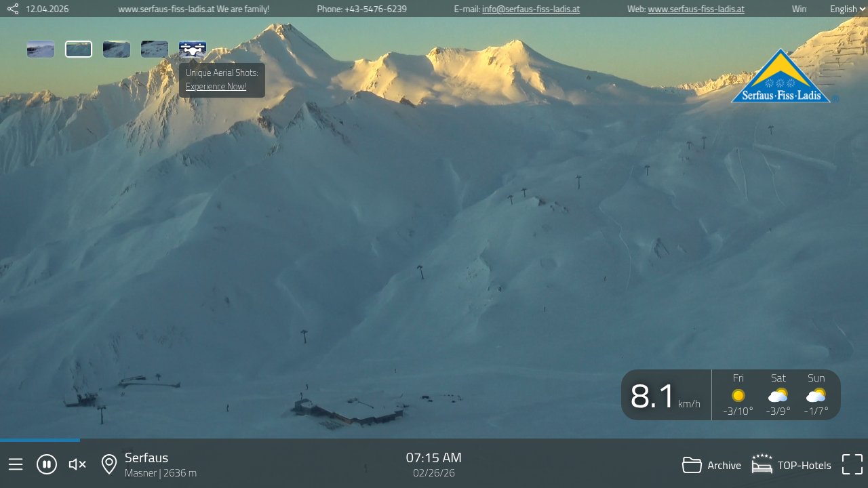This screenshot has height=488, width=868.
Task: Open Saturday's weather forecast
Action: [778, 394]
